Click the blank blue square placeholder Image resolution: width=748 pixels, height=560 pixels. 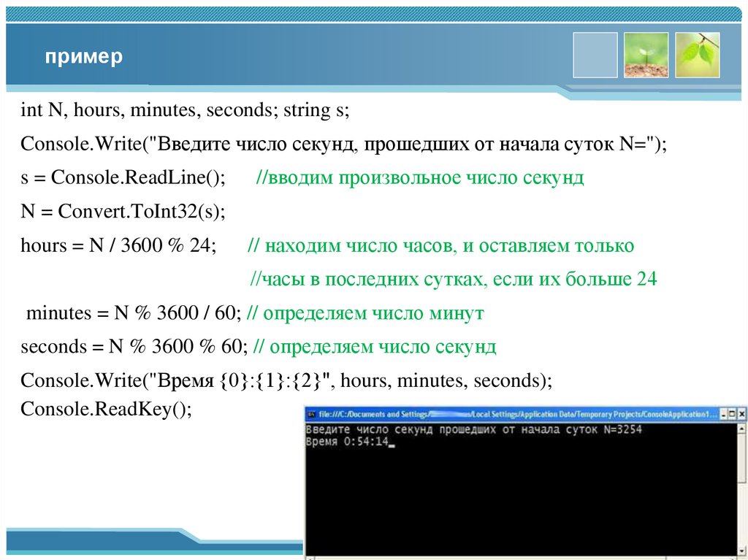[595, 54]
